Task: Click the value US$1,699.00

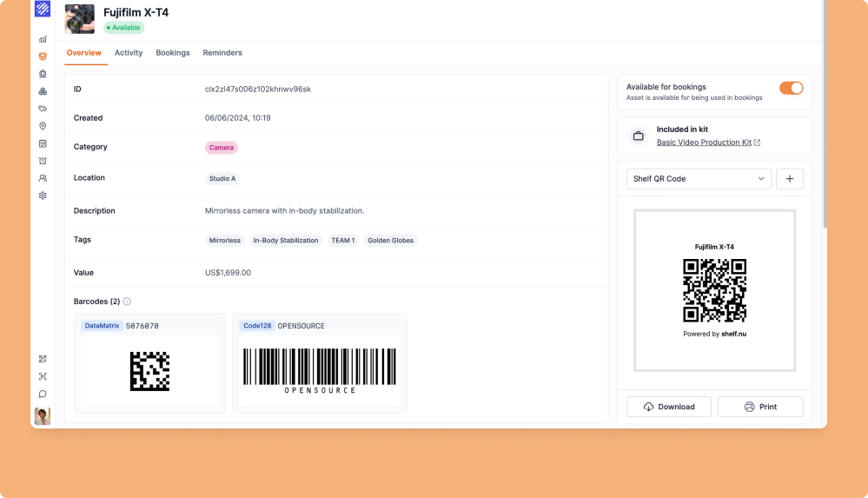Action: pyautogui.click(x=228, y=273)
